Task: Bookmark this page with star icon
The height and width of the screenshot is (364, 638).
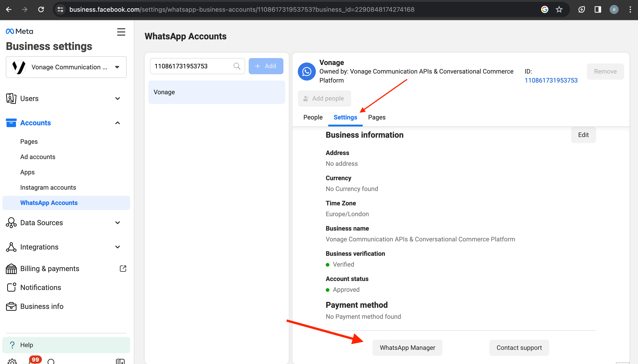Action: [x=559, y=9]
